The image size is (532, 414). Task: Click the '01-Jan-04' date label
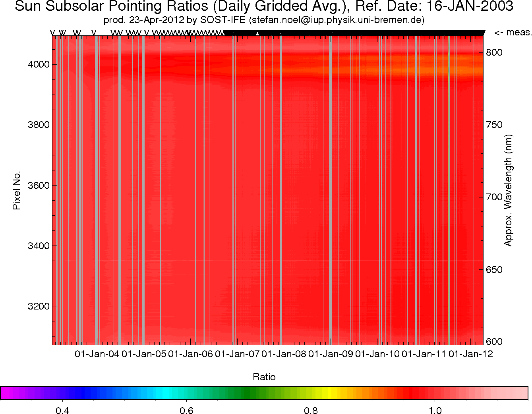click(97, 354)
